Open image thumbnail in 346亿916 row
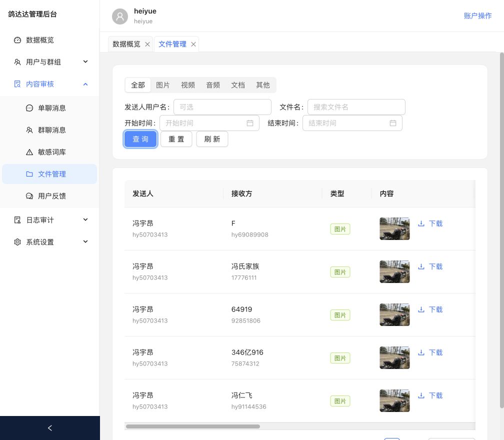The image size is (504, 440). 394,357
